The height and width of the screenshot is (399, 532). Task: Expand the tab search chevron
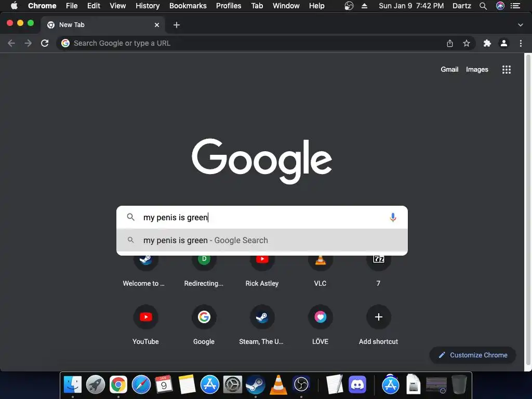(x=520, y=25)
